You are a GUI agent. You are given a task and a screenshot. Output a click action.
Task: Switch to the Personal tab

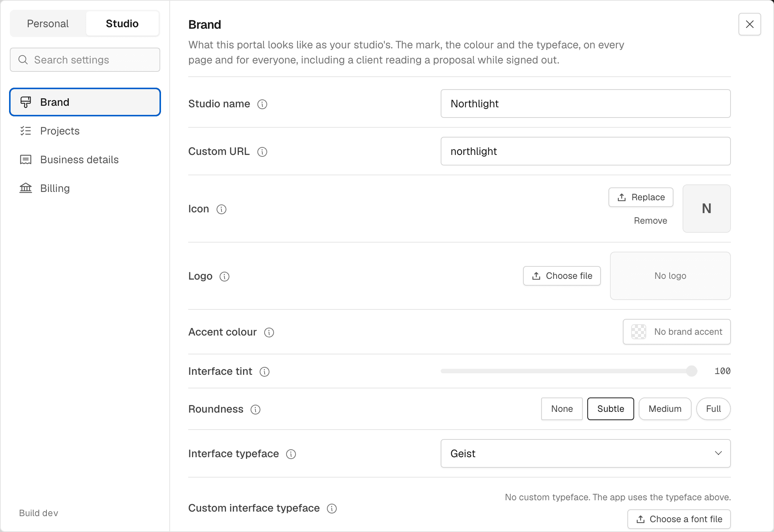(48, 23)
